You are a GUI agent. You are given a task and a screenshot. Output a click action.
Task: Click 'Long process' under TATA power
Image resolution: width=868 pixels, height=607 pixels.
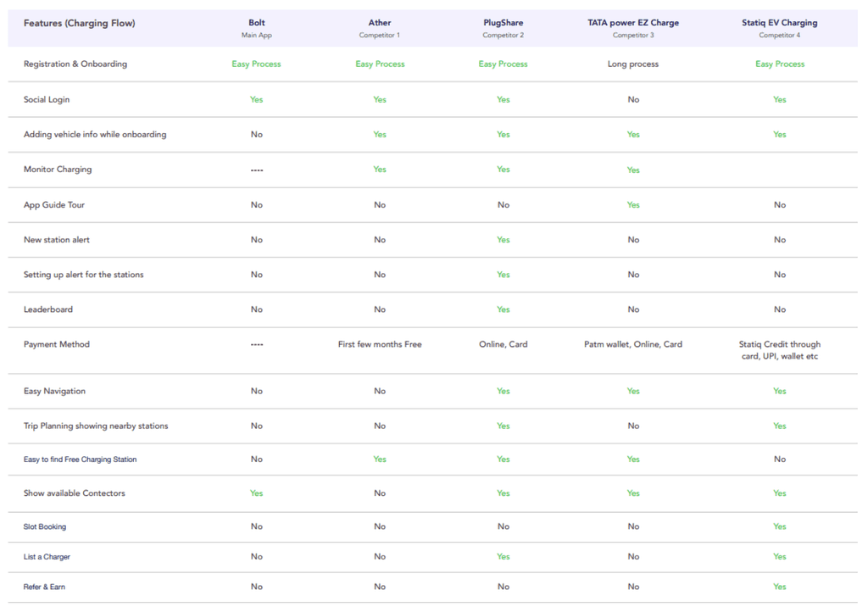pos(633,64)
